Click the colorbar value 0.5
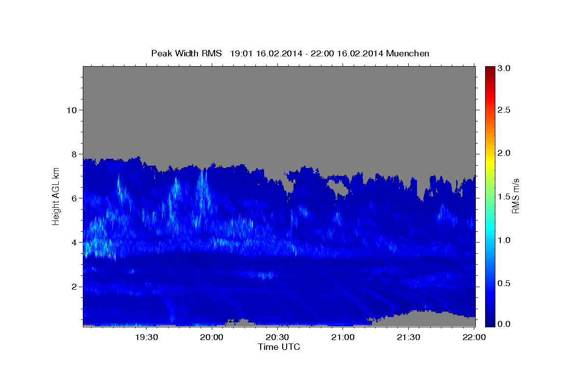This screenshot has height=392, width=588. pyautogui.click(x=505, y=283)
